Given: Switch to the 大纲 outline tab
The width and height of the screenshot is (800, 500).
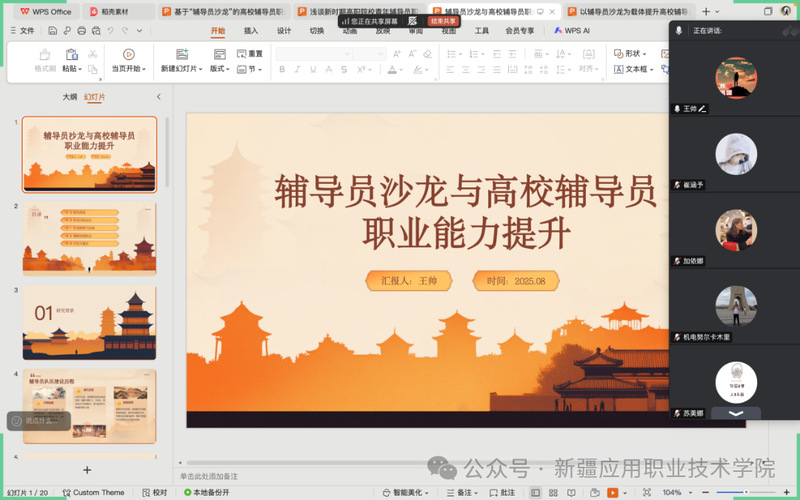Looking at the screenshot, I should pyautogui.click(x=69, y=97).
